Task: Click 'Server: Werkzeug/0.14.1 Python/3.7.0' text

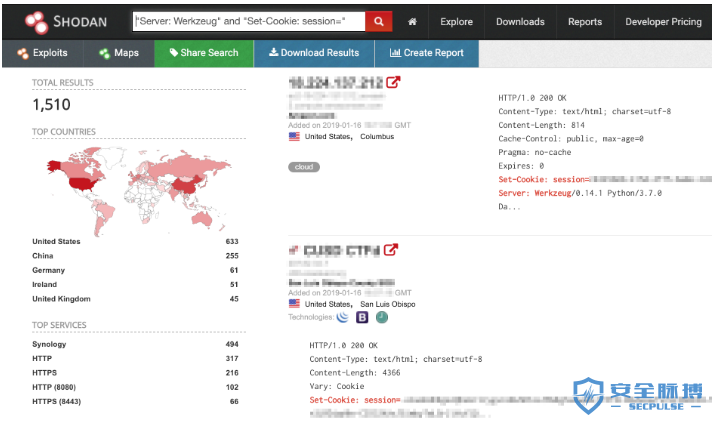Action: (580, 193)
